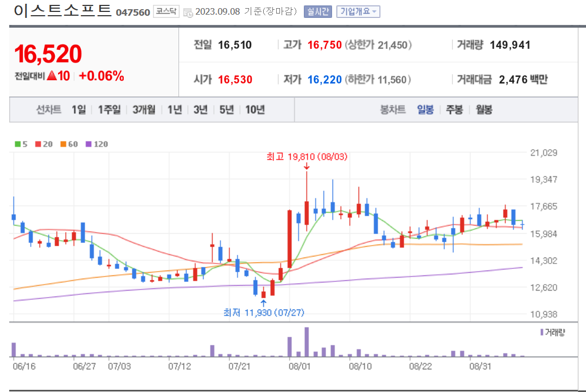Image resolution: width=586 pixels, height=392 pixels.
Task: Click the +0.06% change value
Action: 101,76
